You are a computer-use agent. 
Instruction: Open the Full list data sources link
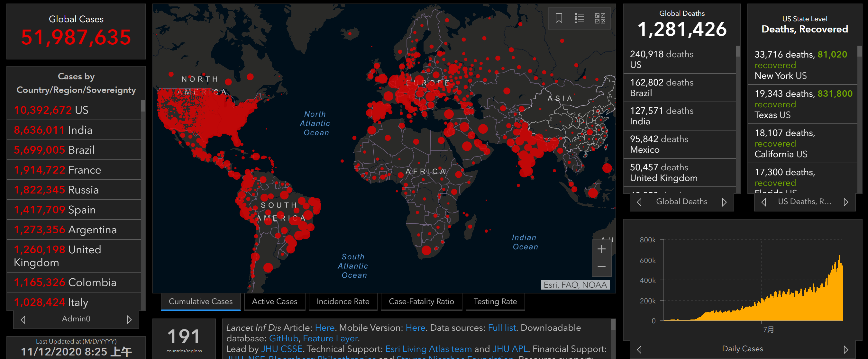coord(502,328)
